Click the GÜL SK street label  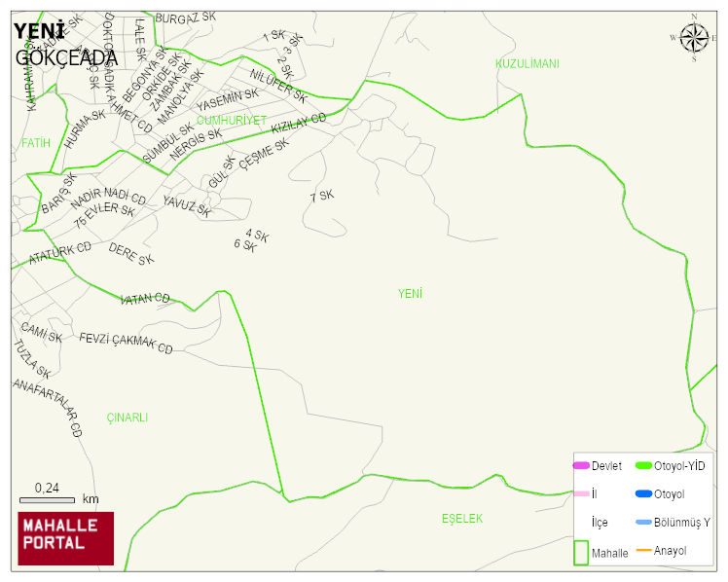[x=223, y=172]
